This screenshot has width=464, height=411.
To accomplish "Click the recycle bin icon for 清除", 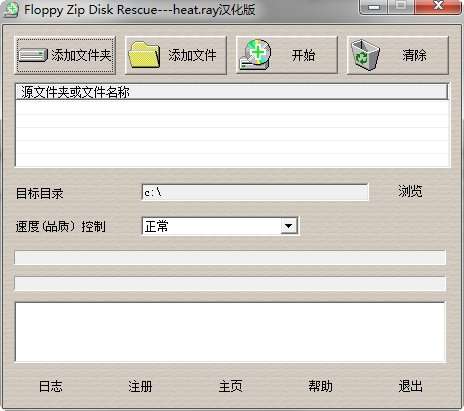I will [x=366, y=55].
